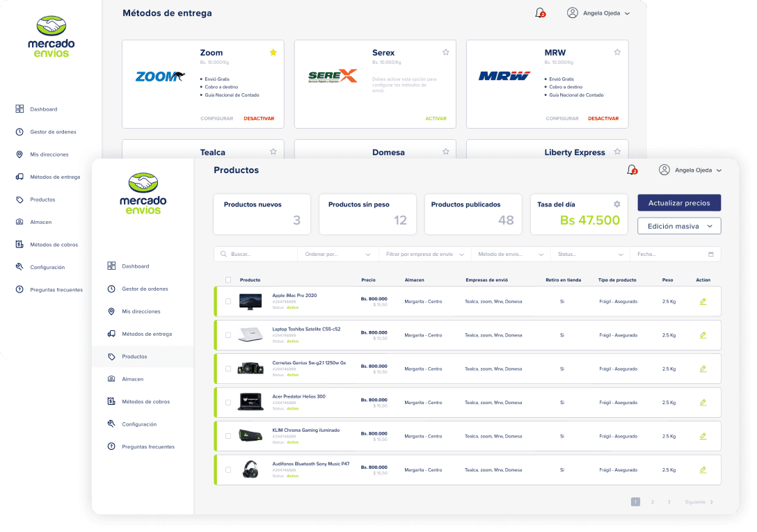Click the Métodos de cobros icon in back window sidebar
Screen dimensions: 757x532
[19, 244]
